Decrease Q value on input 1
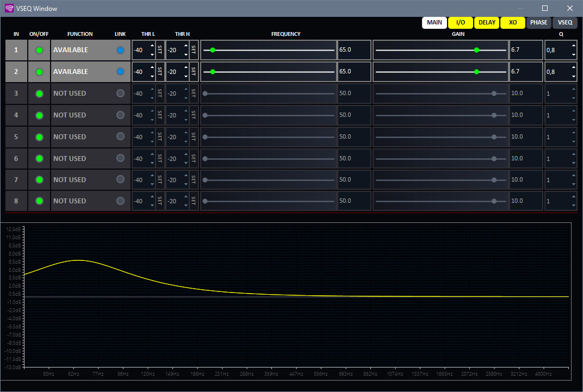The image size is (583, 392). 574,54
